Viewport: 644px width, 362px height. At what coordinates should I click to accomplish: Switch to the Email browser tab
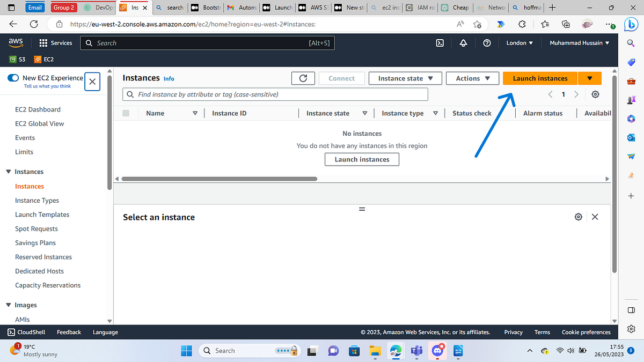pos(35,8)
